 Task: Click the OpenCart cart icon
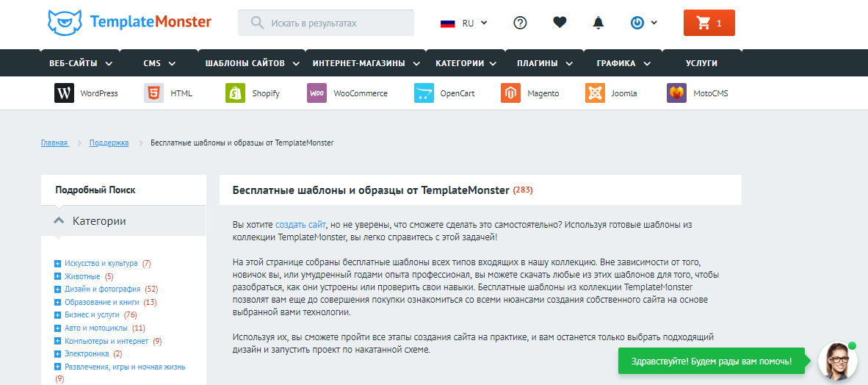coord(424,93)
